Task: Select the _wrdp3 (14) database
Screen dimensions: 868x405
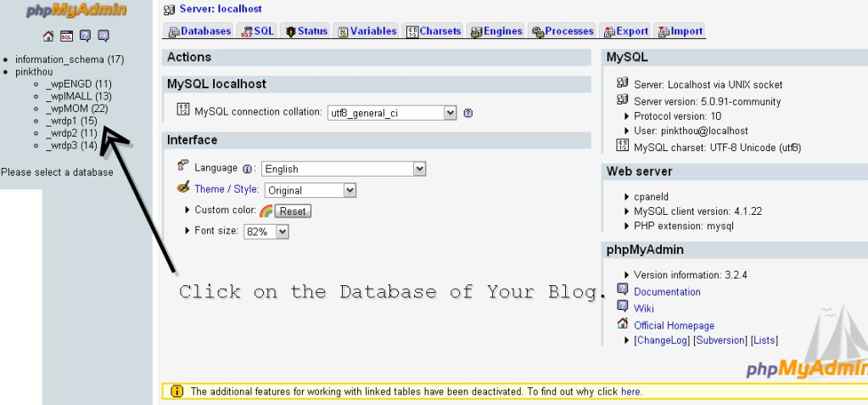Action: point(71,146)
